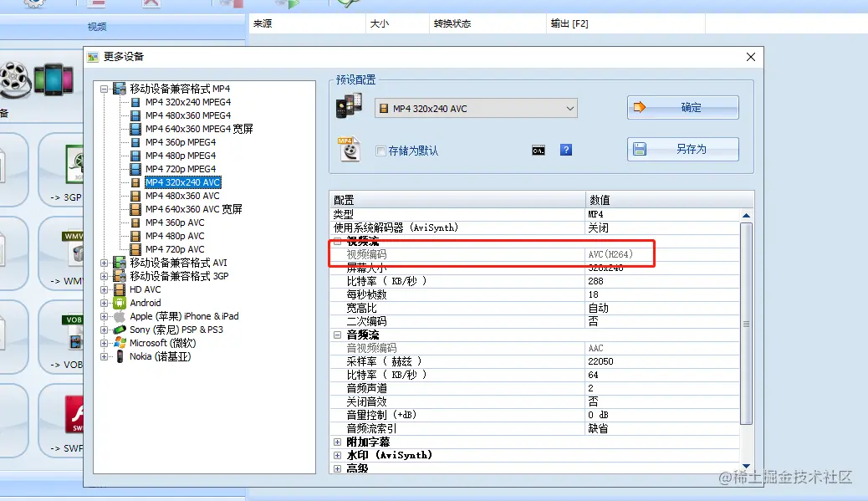Click the 音量控制 value 0 dB
The width and height of the screenshot is (868, 501).
pyautogui.click(x=598, y=415)
